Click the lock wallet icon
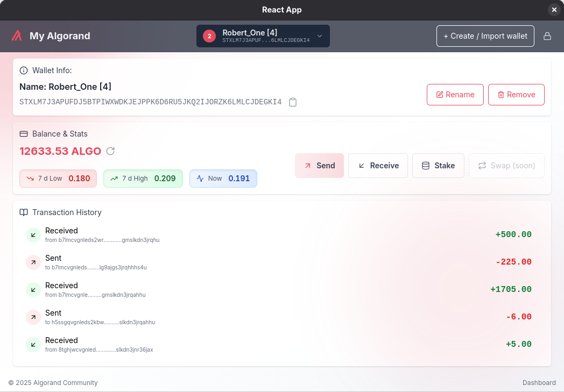Screen dimensions: 564x392 coord(547,36)
